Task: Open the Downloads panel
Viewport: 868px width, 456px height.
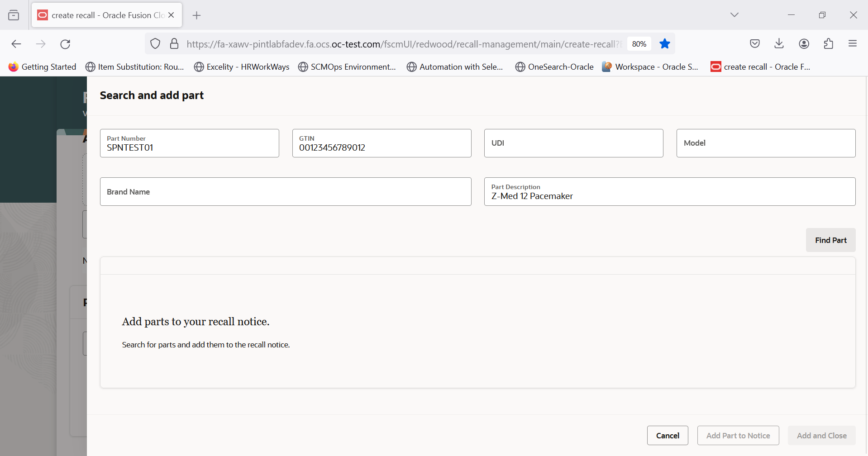Action: 779,43
